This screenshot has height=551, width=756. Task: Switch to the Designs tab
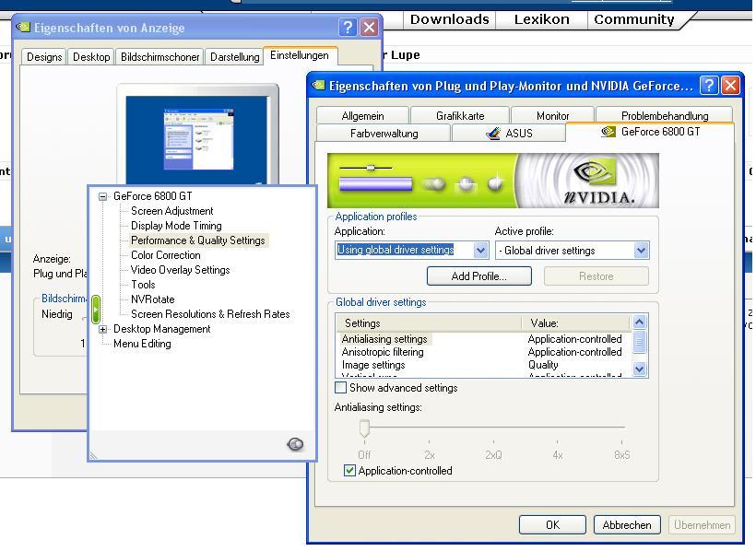44,57
